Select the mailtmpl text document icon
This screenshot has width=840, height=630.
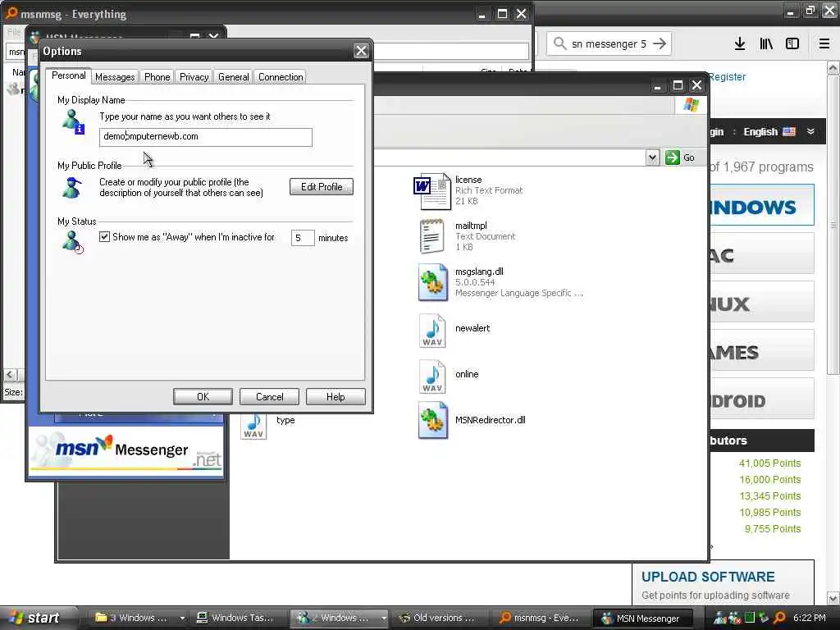tap(431, 236)
